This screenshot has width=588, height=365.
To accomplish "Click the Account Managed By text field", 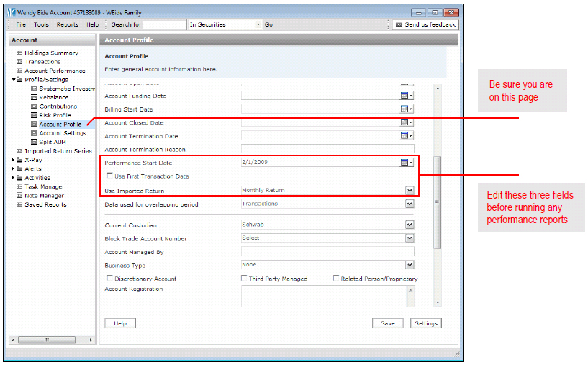I will tap(327, 251).
